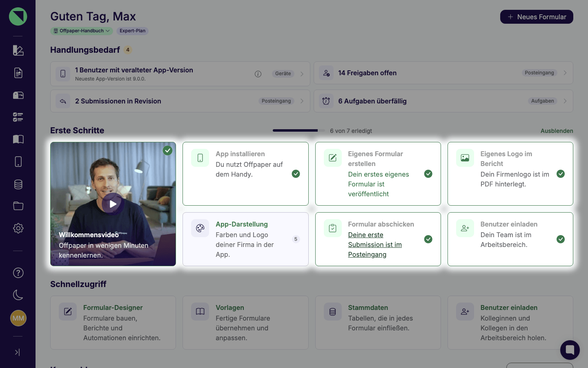Open the devices phone sidebar icon
This screenshot has height=368, width=588.
click(x=18, y=162)
